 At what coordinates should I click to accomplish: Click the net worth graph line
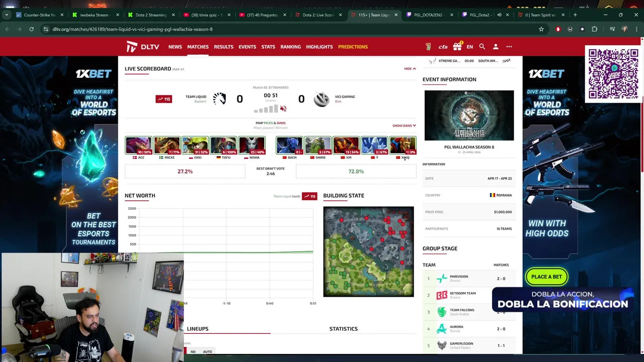[x=226, y=252]
